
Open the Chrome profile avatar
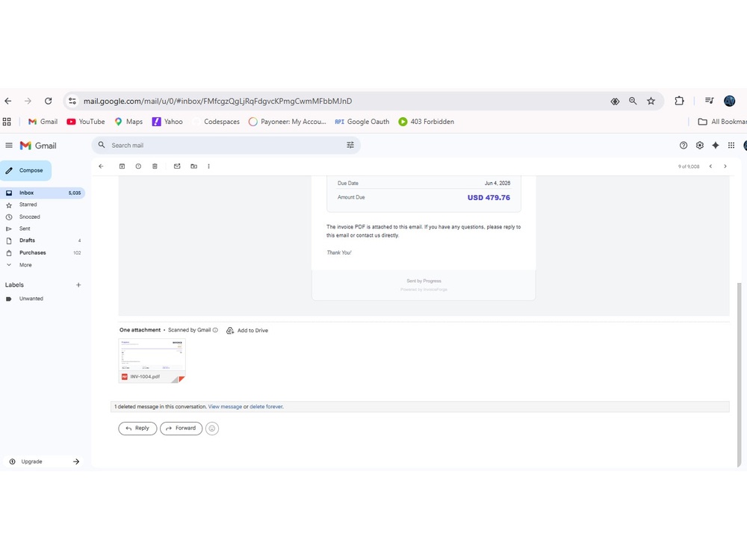[729, 101]
